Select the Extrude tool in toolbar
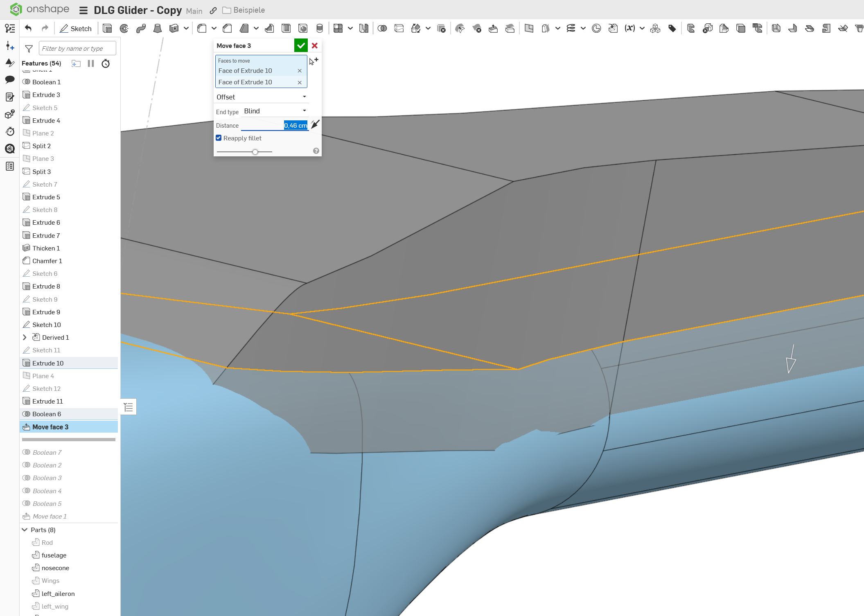The image size is (864, 616). coord(107,28)
